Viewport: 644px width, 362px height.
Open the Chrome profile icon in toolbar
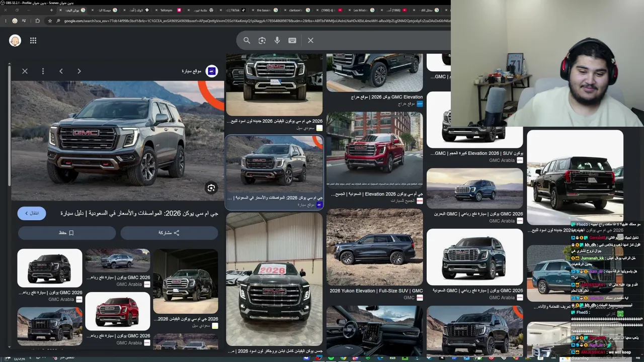15,21
